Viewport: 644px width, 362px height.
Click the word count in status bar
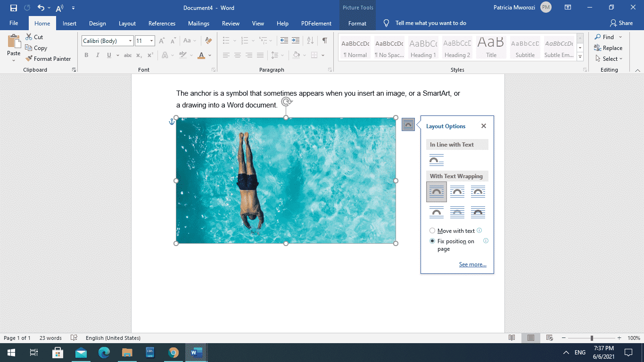click(50, 337)
